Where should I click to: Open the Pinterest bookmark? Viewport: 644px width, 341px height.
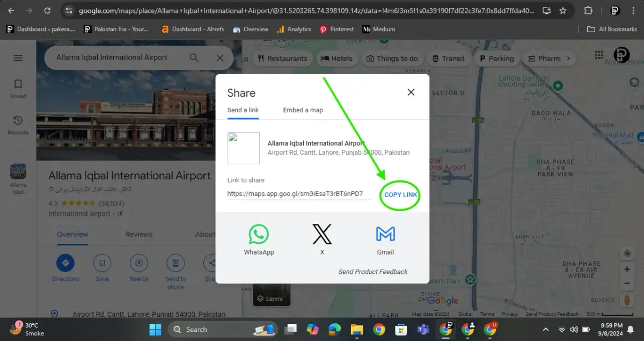pos(336,29)
